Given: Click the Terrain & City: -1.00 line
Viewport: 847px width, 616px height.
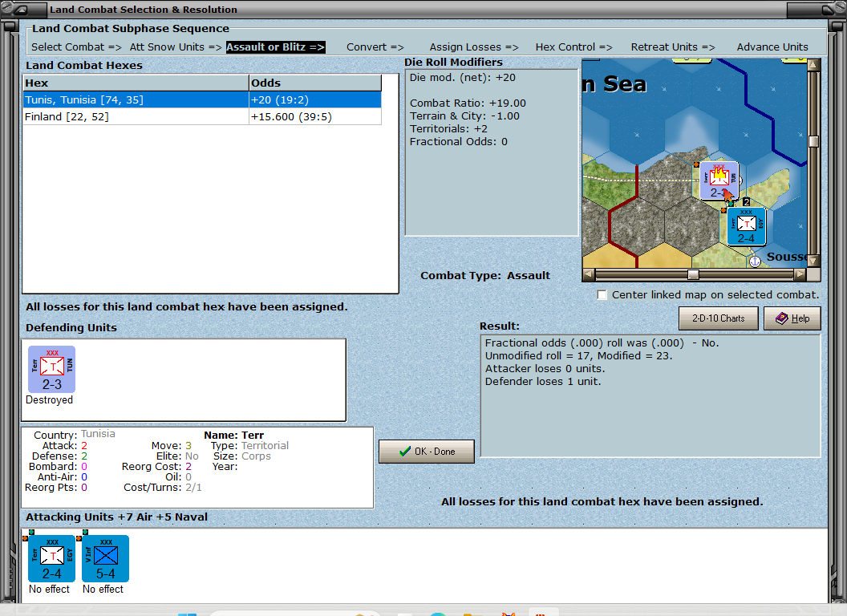Looking at the screenshot, I should pyautogui.click(x=464, y=116).
